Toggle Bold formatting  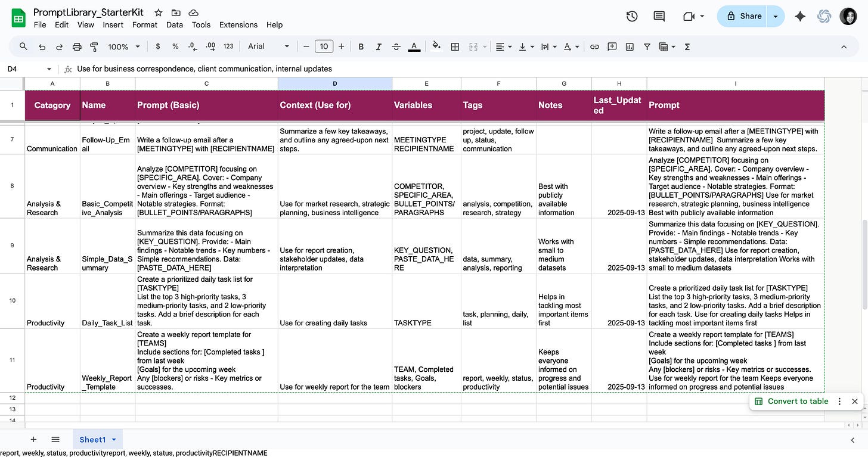(361, 46)
